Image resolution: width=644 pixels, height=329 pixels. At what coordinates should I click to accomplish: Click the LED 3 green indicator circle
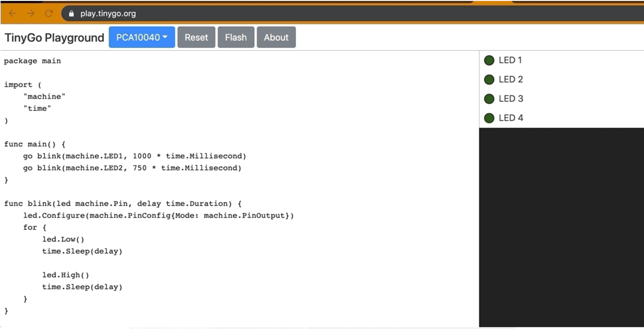click(489, 99)
